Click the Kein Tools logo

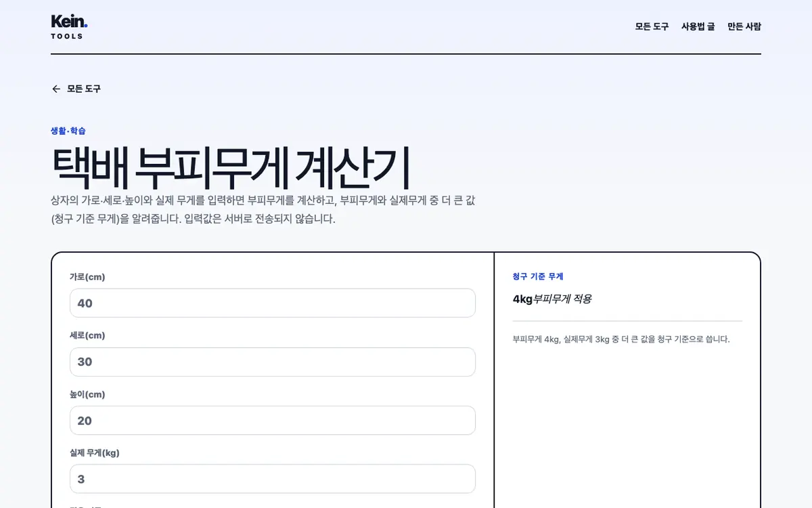tap(69, 26)
